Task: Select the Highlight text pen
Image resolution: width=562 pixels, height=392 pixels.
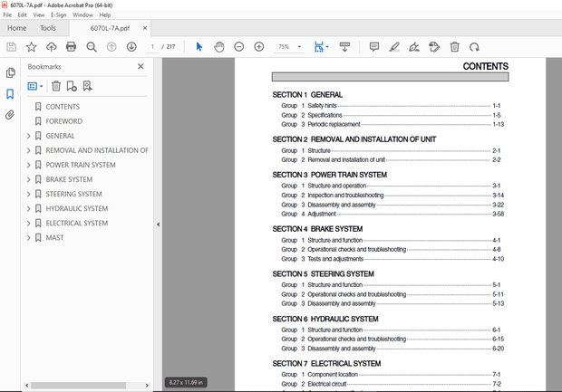Action: (x=394, y=47)
